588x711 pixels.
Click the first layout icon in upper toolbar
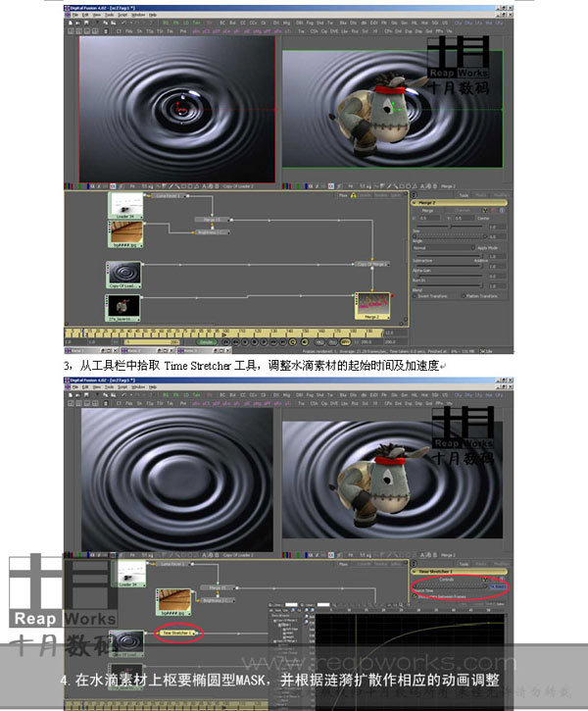click(72, 31)
